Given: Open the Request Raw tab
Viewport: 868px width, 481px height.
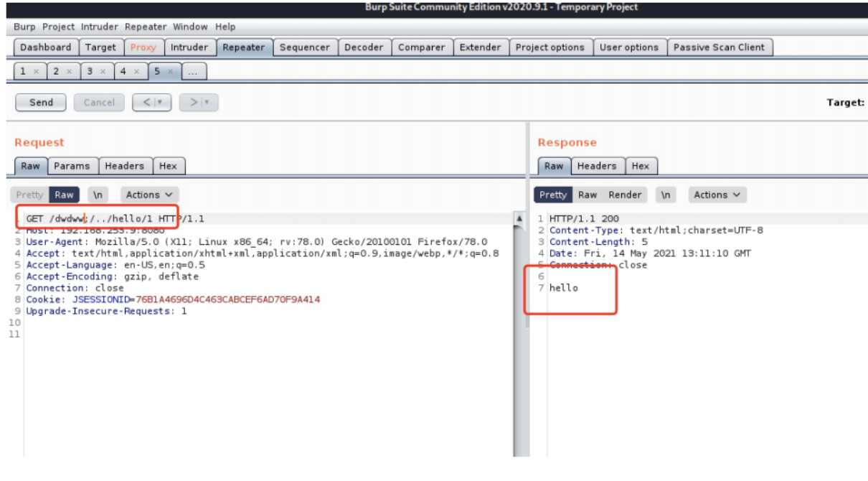Looking at the screenshot, I should pyautogui.click(x=31, y=166).
